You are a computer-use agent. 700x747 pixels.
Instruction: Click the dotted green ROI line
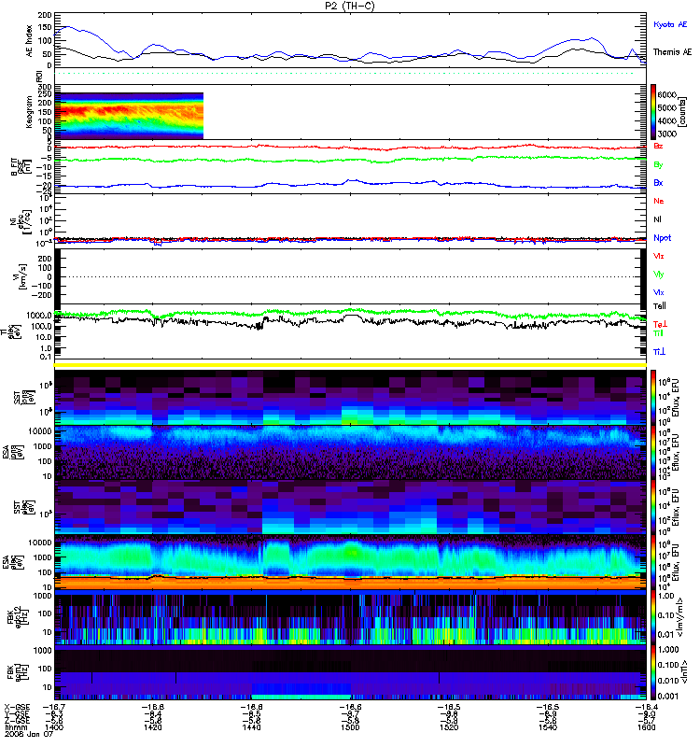coord(343,74)
